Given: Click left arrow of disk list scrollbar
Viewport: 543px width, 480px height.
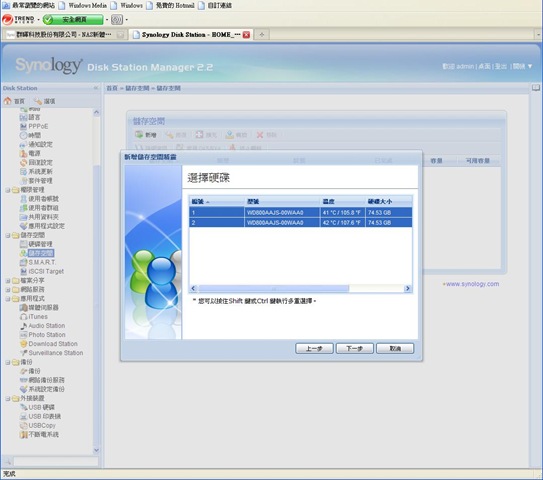Looking at the screenshot, I should point(194,288).
